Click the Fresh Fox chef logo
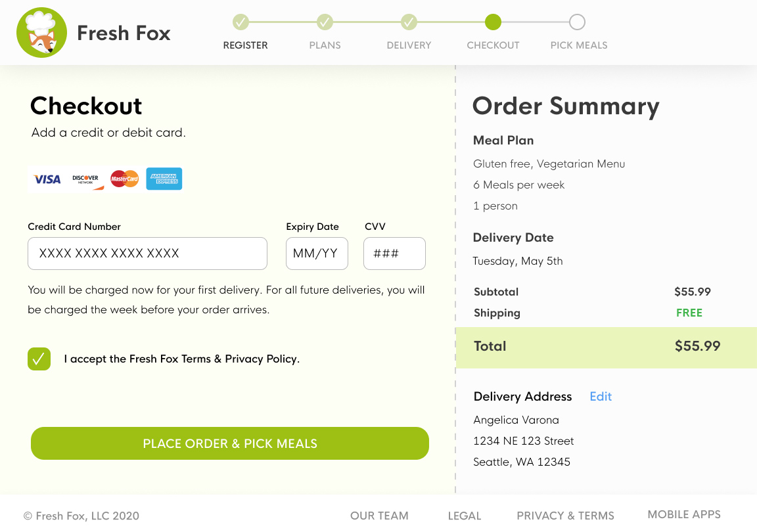This screenshot has width=757, height=532. pyautogui.click(x=41, y=33)
